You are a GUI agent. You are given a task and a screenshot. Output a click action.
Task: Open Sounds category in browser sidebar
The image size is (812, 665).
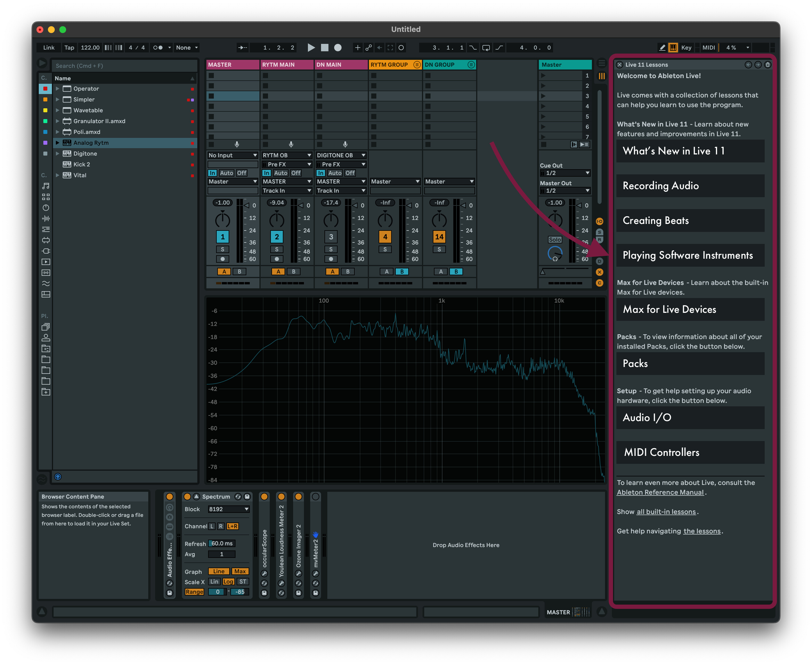(46, 186)
